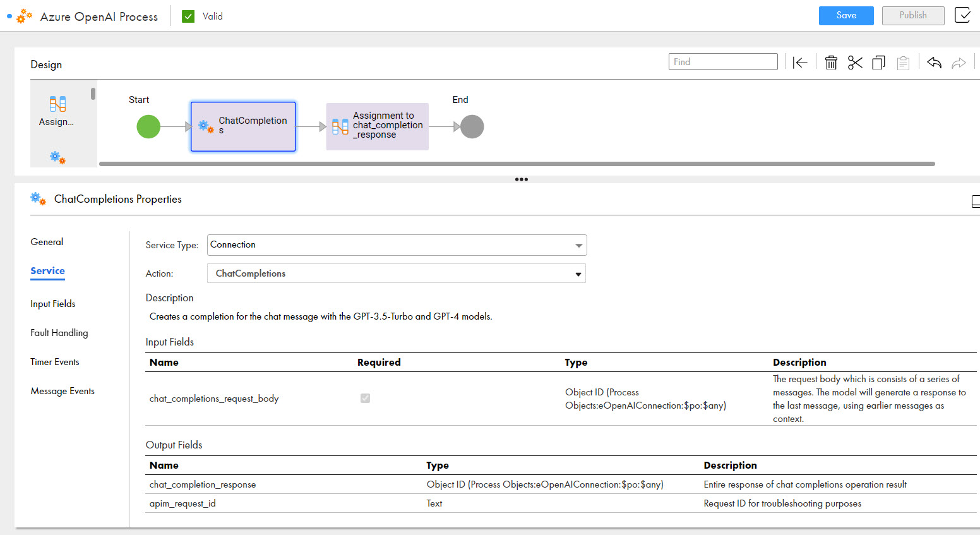
Task: Open the Fault Handling tab
Action: (59, 333)
